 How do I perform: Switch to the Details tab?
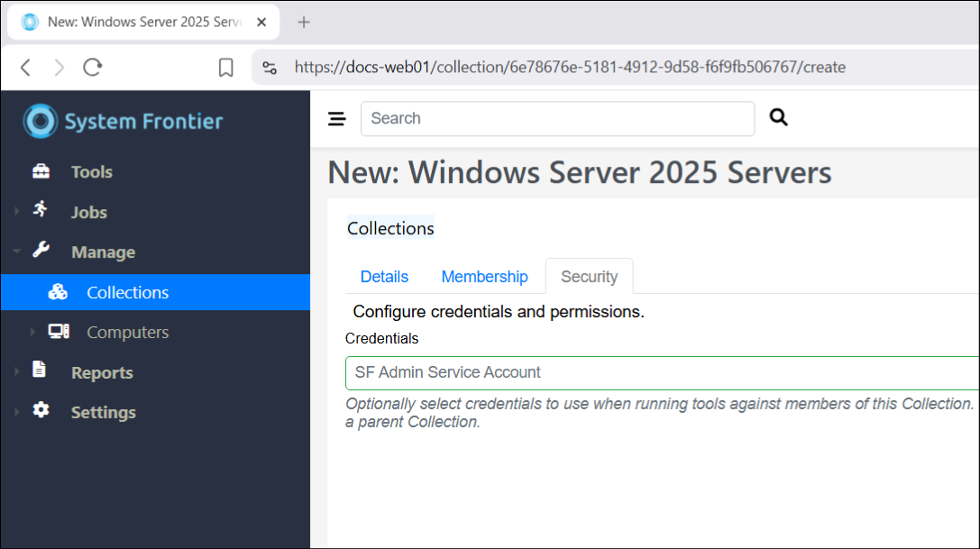(x=384, y=277)
